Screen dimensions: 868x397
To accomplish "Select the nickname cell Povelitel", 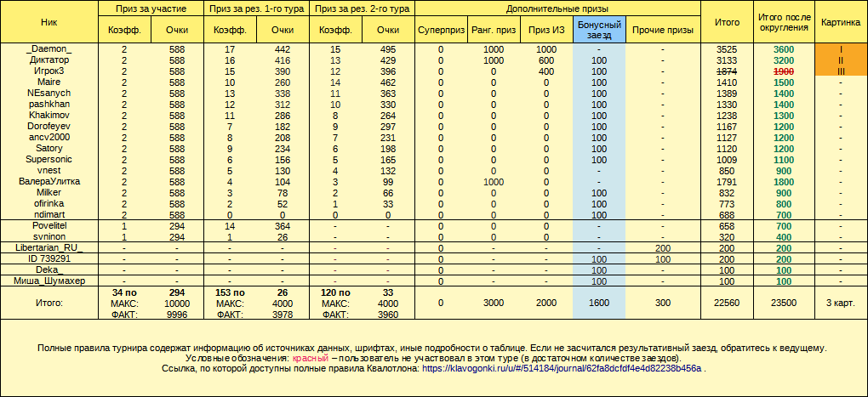I will [49, 225].
